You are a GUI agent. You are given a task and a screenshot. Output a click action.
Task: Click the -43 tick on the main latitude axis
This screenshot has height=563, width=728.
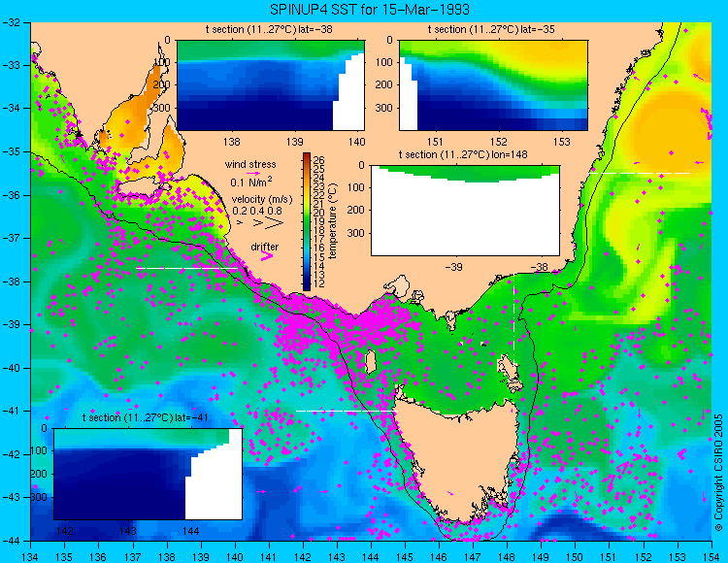[11, 498]
